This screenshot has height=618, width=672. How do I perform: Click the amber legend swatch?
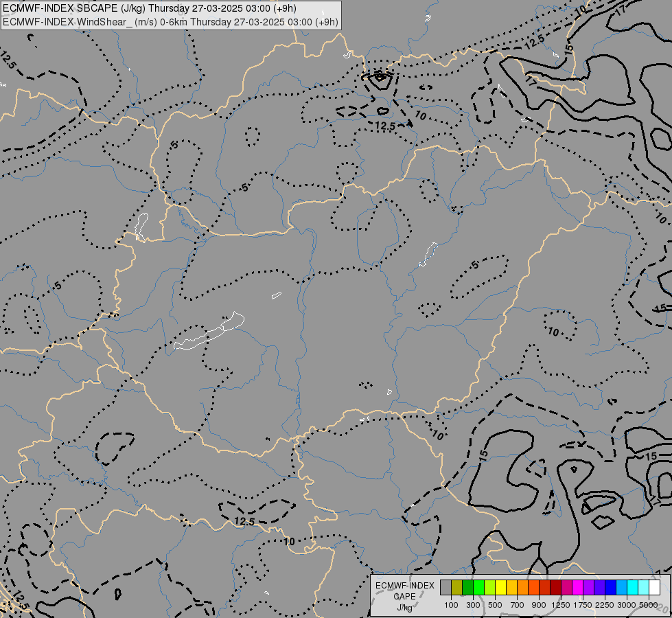pyautogui.click(x=511, y=587)
